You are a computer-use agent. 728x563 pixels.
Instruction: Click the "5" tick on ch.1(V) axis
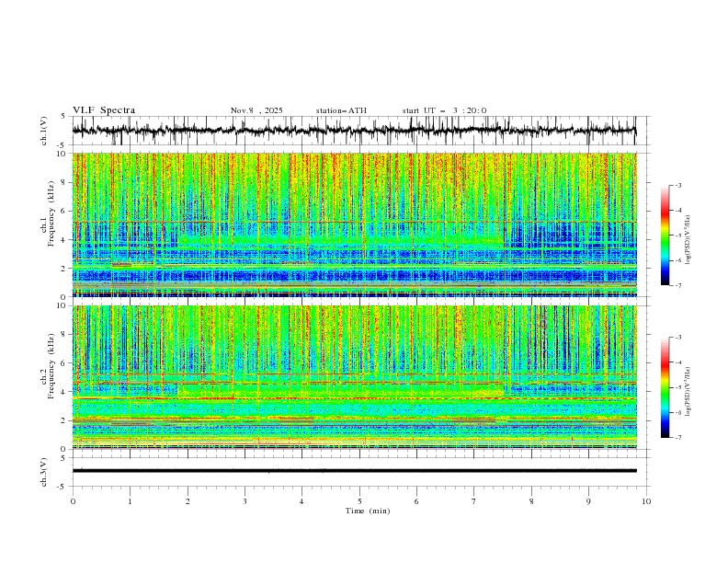coord(64,117)
